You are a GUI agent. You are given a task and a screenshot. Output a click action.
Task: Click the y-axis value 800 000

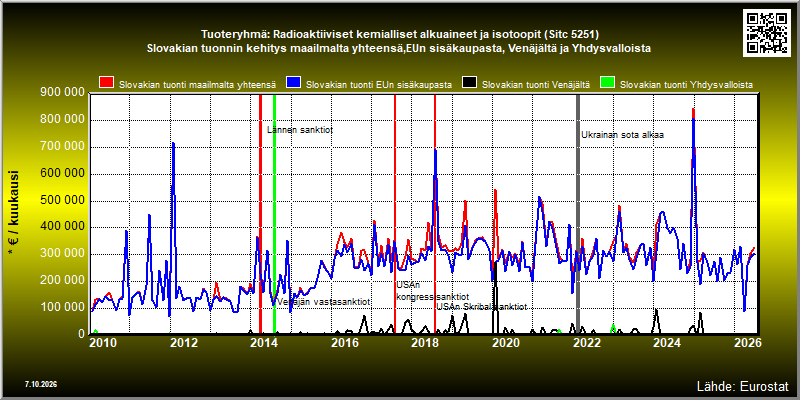click(62, 120)
